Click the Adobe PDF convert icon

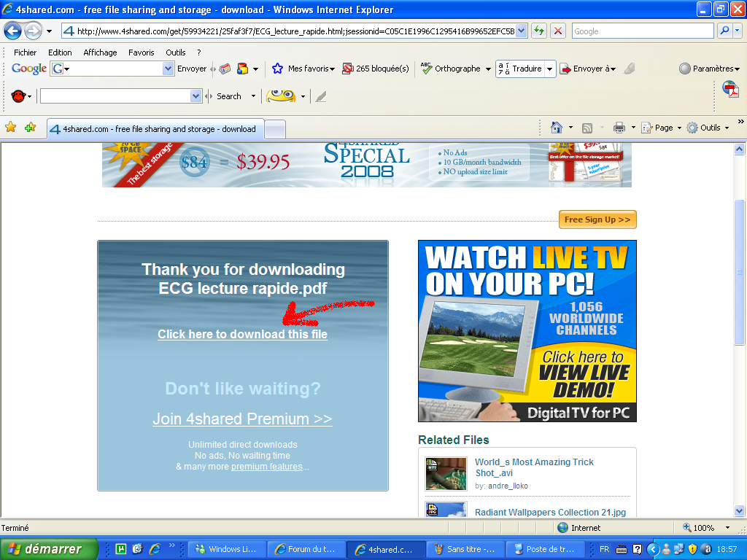coord(731,89)
